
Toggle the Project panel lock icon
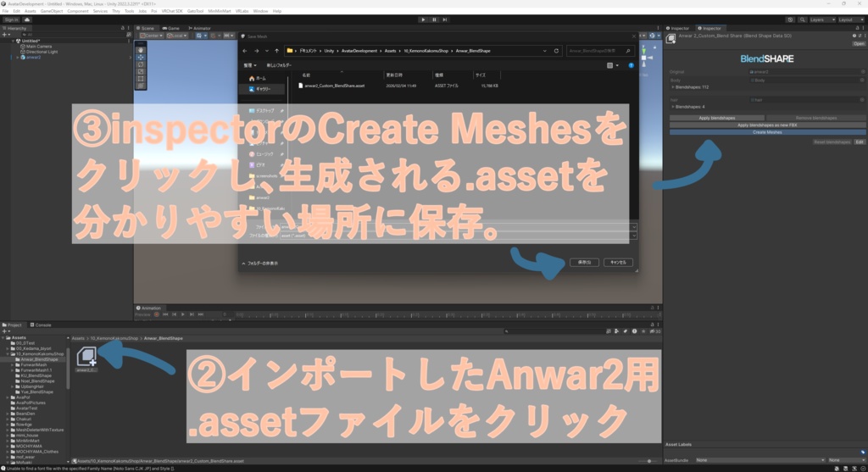coord(652,325)
